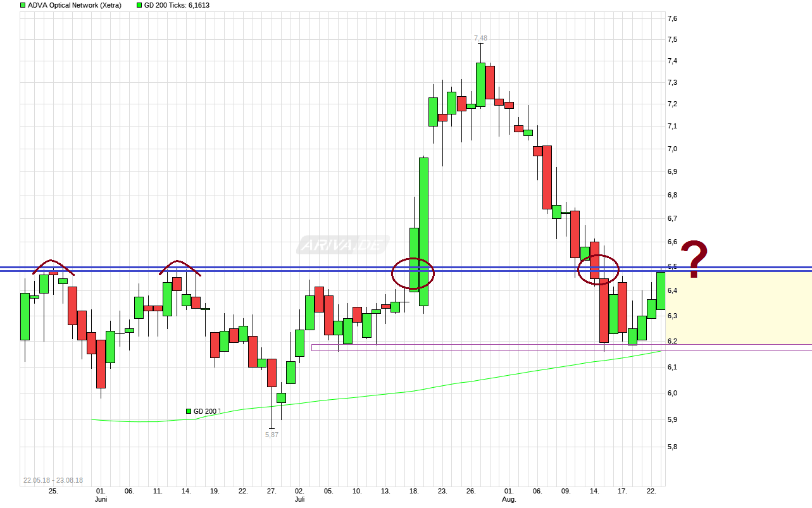Click the date range 22.05.18 - 23.08.18

[53, 480]
